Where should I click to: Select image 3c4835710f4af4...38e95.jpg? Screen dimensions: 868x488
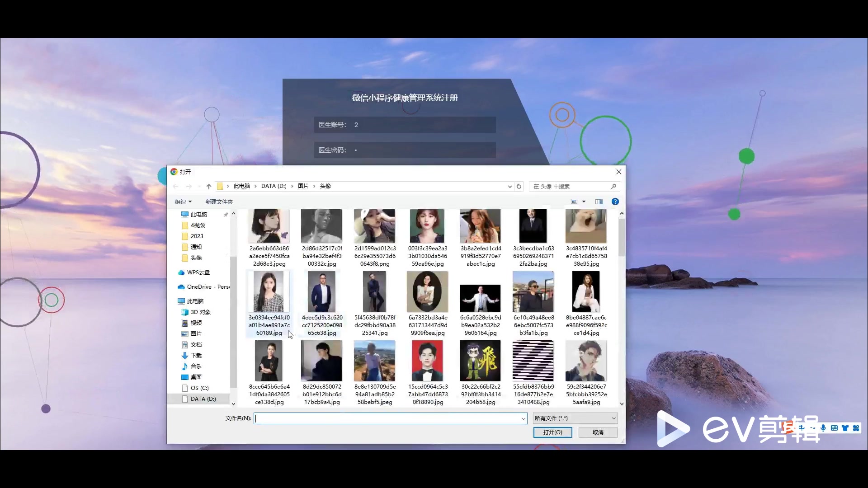[x=586, y=238]
